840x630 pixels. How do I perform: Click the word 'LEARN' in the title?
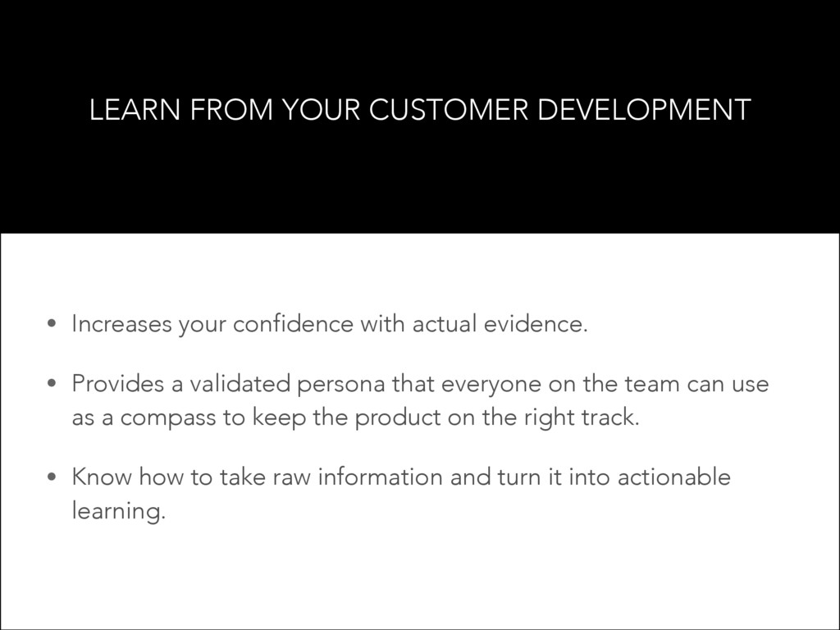pyautogui.click(x=135, y=109)
